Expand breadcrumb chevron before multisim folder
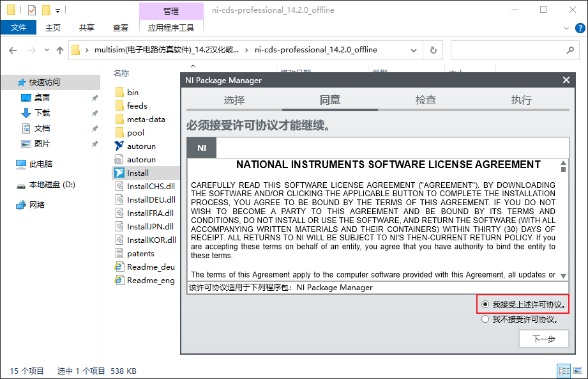 [87, 50]
